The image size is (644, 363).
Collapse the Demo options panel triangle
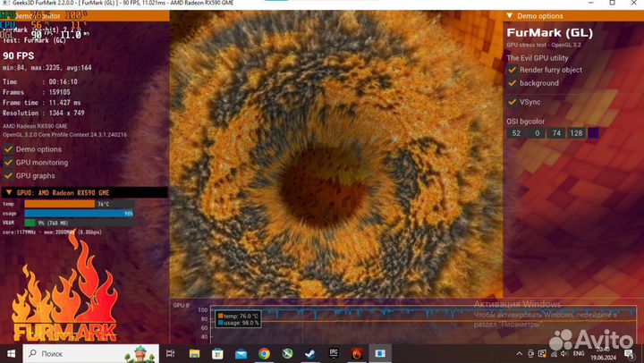point(509,15)
